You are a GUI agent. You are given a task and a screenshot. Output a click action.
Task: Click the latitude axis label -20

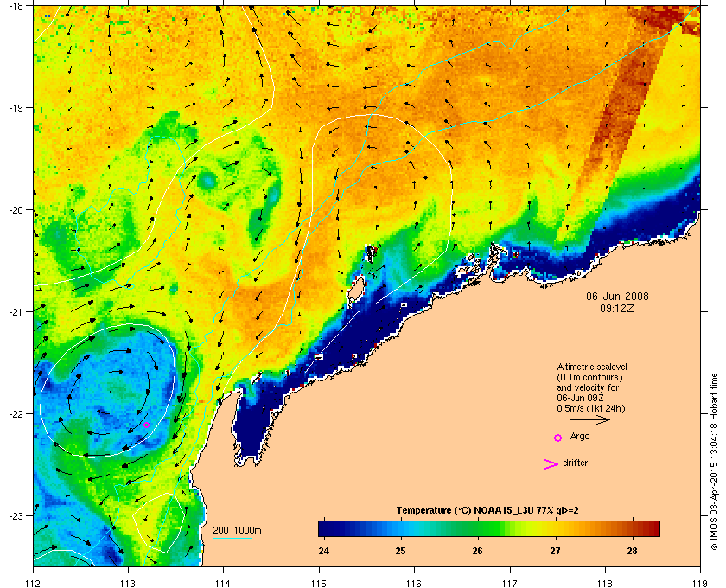click(x=16, y=210)
